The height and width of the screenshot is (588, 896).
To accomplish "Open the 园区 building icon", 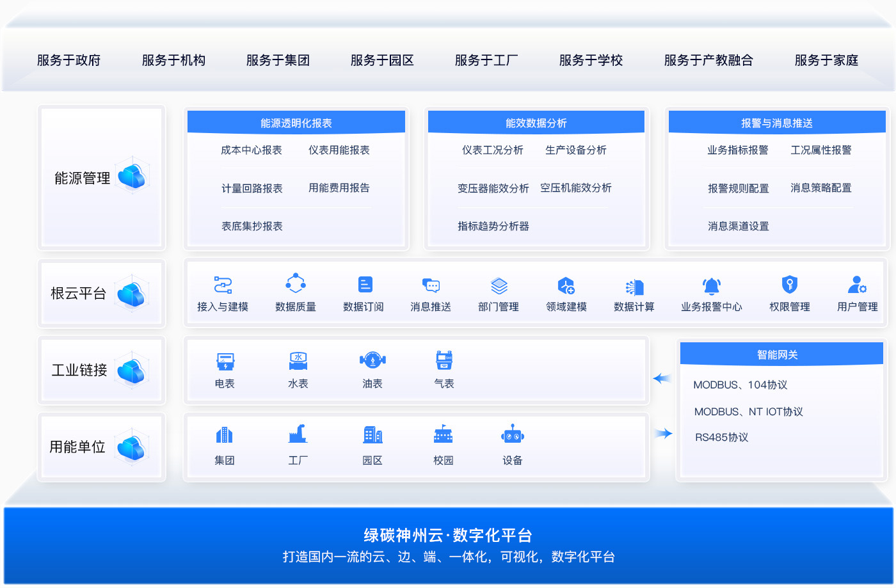I will (x=372, y=435).
